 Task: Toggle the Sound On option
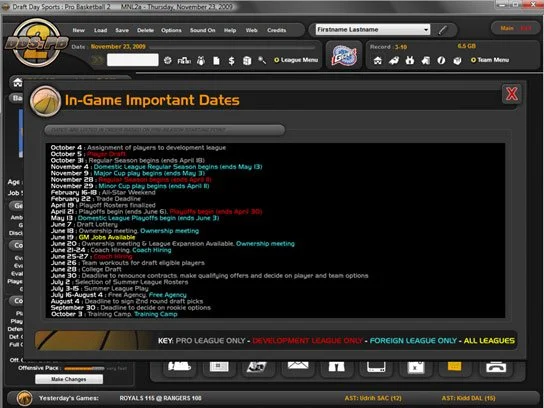click(x=202, y=30)
